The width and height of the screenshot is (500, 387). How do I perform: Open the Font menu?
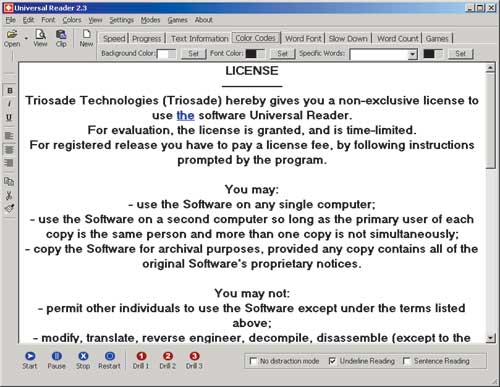click(x=48, y=20)
